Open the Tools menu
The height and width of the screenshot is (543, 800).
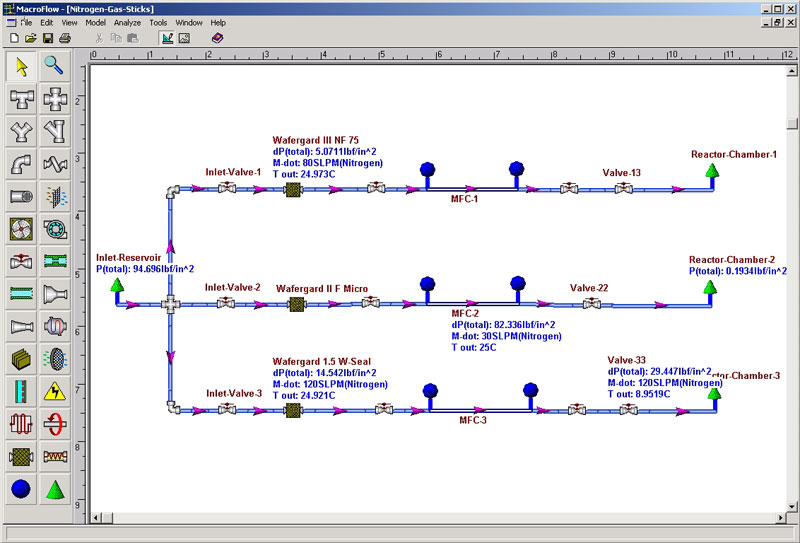coord(158,22)
